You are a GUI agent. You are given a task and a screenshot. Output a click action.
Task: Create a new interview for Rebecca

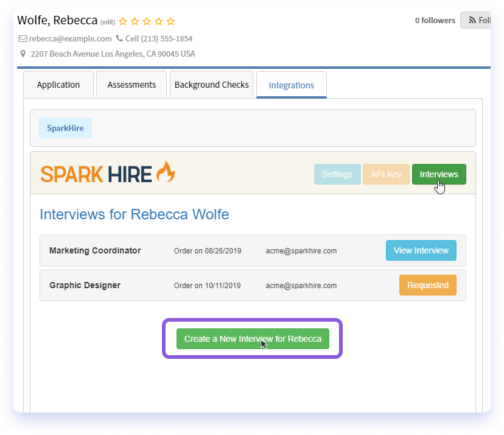click(x=253, y=339)
